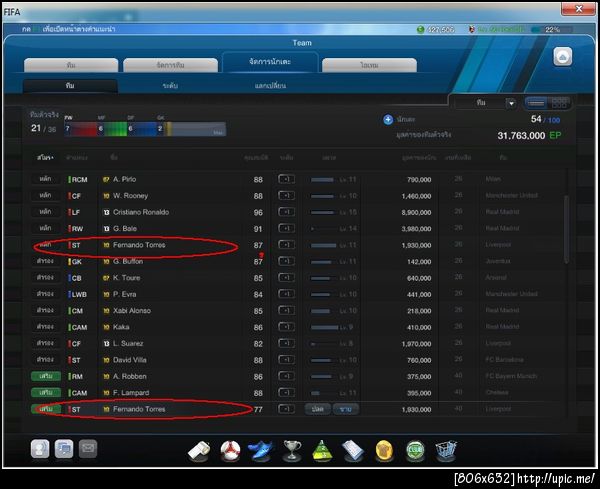Open the mail envelope icon at bottom left
Screen dimensions: 600x489
point(88,448)
